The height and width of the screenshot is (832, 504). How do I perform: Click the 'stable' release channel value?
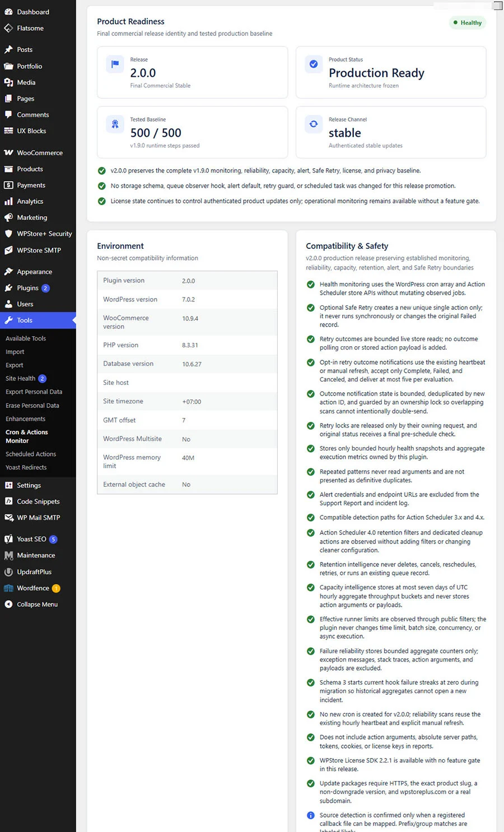[345, 133]
